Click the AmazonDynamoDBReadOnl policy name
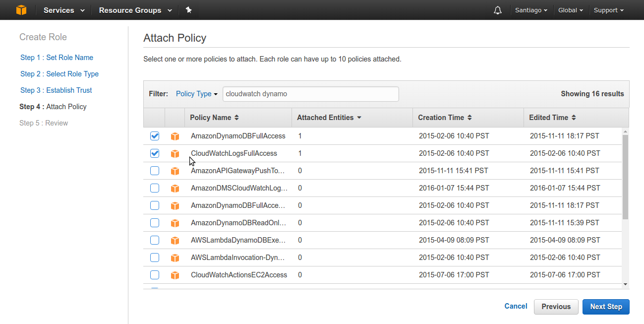 pyautogui.click(x=238, y=223)
